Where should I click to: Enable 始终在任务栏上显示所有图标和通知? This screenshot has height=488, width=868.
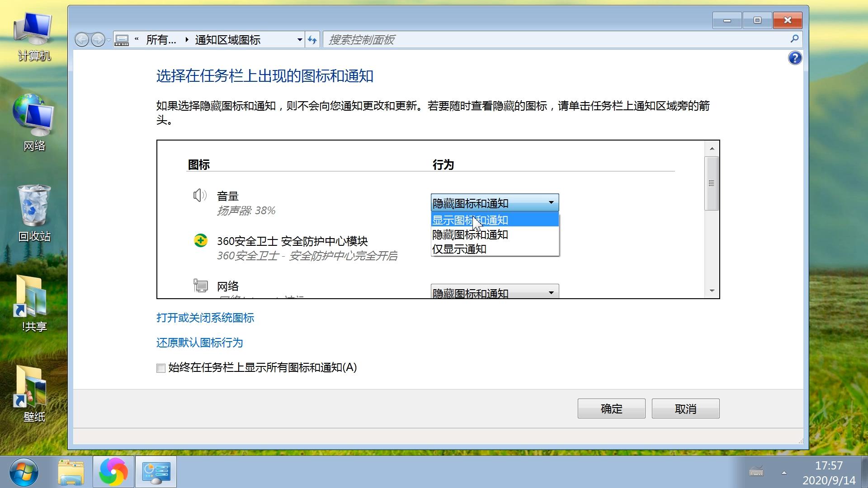[160, 368]
